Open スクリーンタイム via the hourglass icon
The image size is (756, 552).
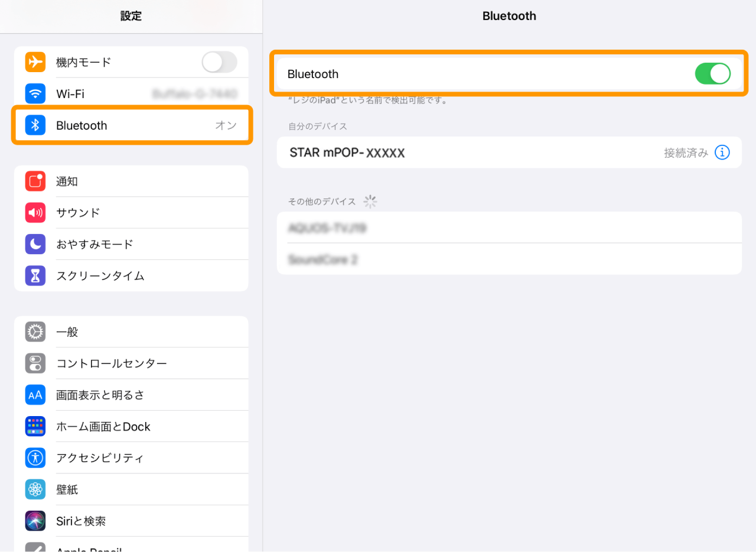click(35, 275)
